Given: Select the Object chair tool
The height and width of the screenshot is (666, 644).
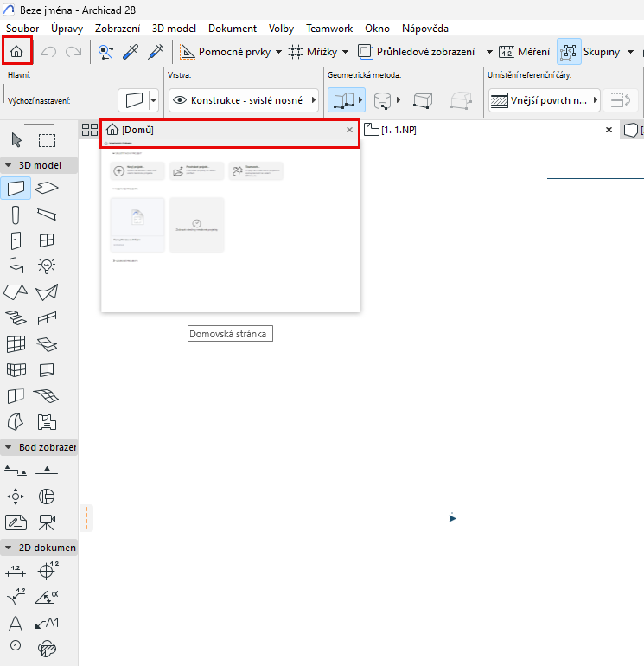Looking at the screenshot, I should click(16, 266).
